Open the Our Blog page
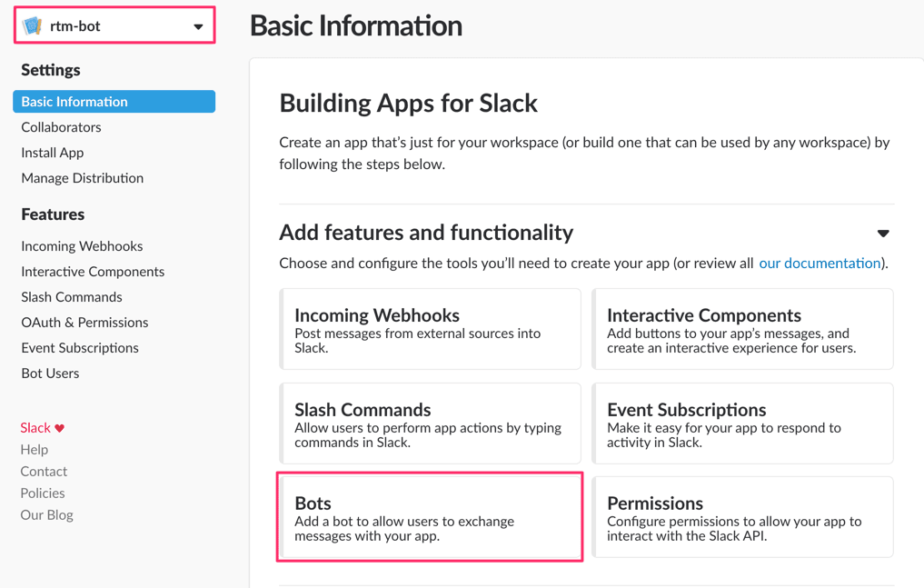This screenshot has width=924, height=588. pos(46,514)
